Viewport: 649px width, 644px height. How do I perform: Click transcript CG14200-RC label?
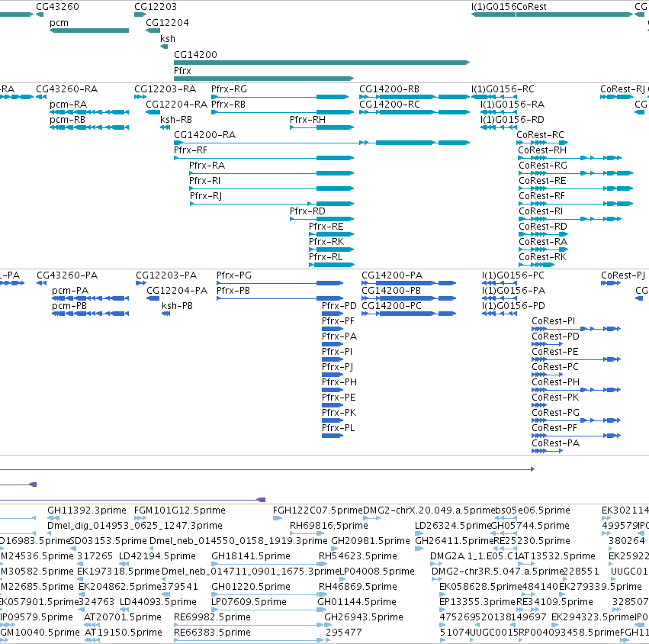(390, 105)
